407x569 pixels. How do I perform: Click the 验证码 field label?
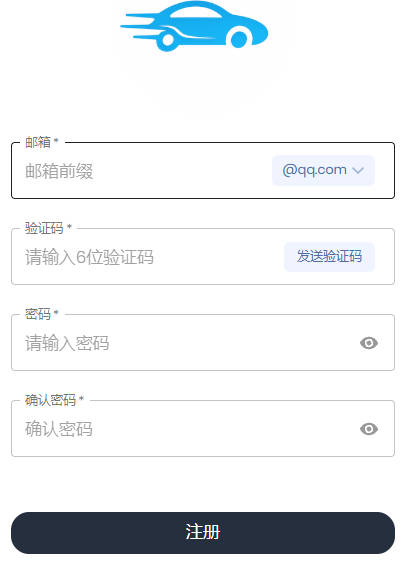44,228
